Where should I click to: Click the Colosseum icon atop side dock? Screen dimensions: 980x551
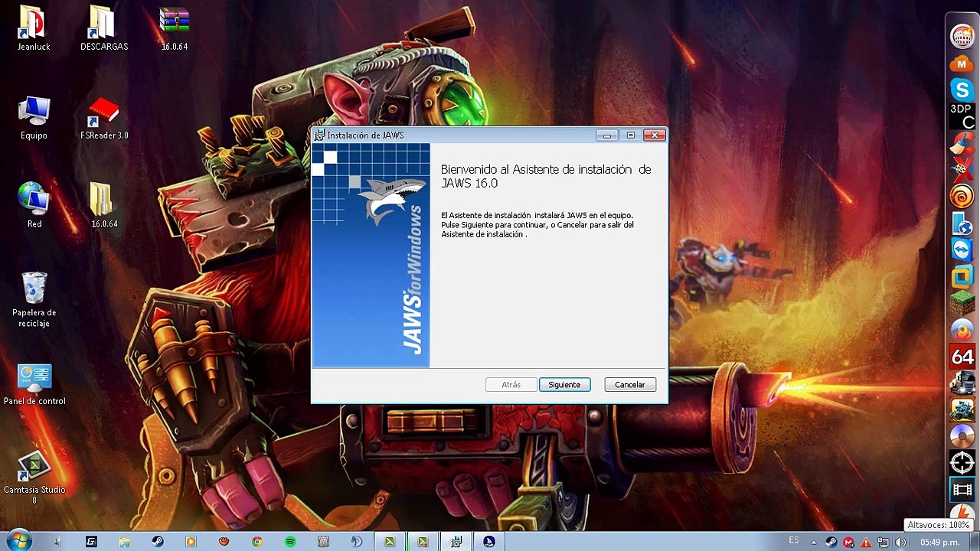(x=962, y=36)
